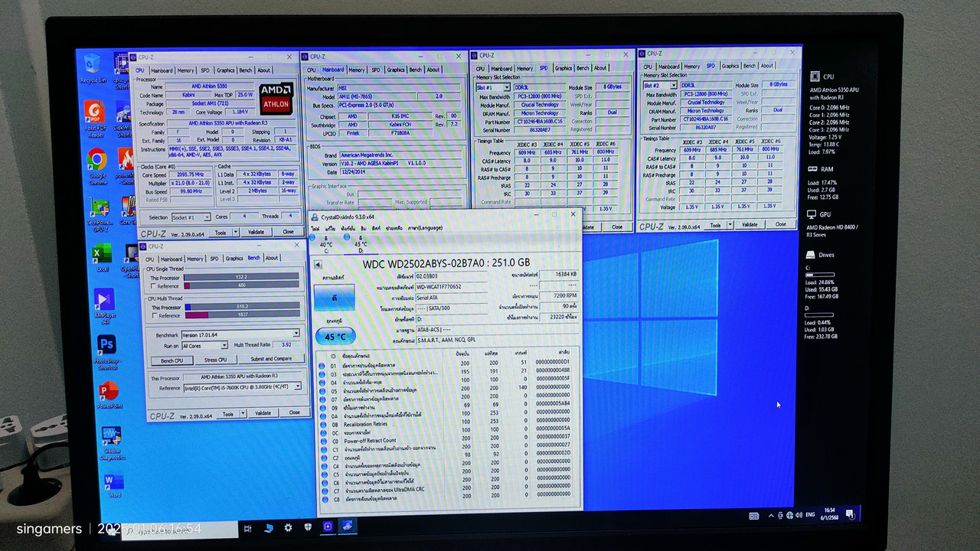Image resolution: width=980 pixels, height=551 pixels.
Task: Click the Multi Thread Ratio 3.92 field
Action: coord(286,345)
